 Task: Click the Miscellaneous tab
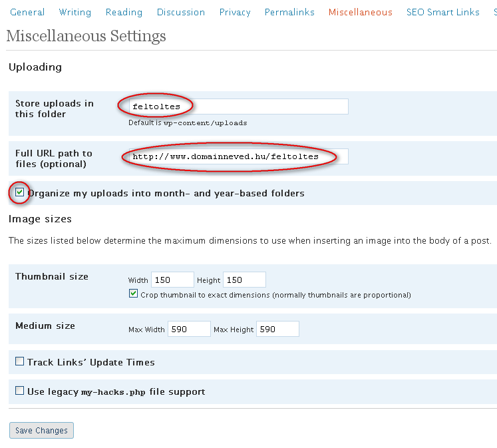click(x=360, y=12)
